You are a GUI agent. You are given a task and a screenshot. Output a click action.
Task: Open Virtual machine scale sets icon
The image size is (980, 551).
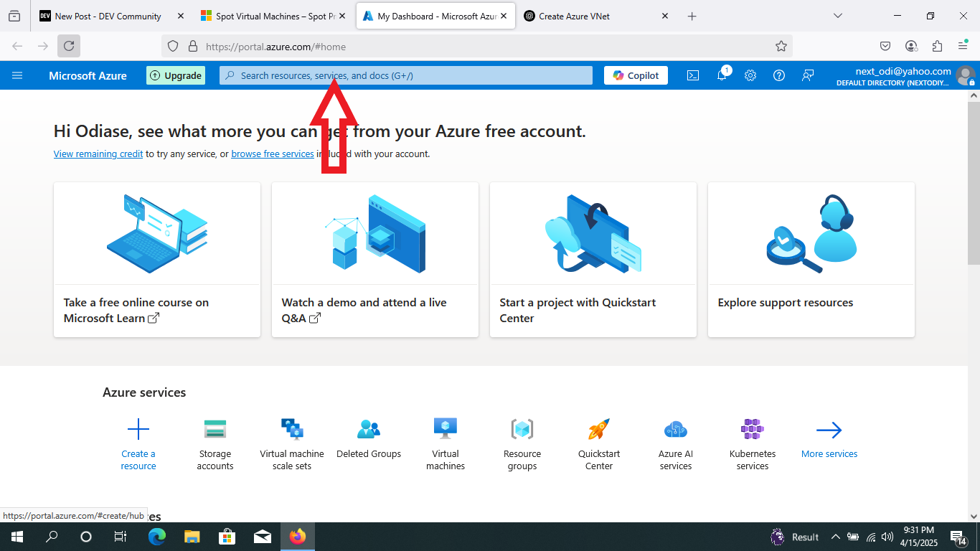(292, 429)
